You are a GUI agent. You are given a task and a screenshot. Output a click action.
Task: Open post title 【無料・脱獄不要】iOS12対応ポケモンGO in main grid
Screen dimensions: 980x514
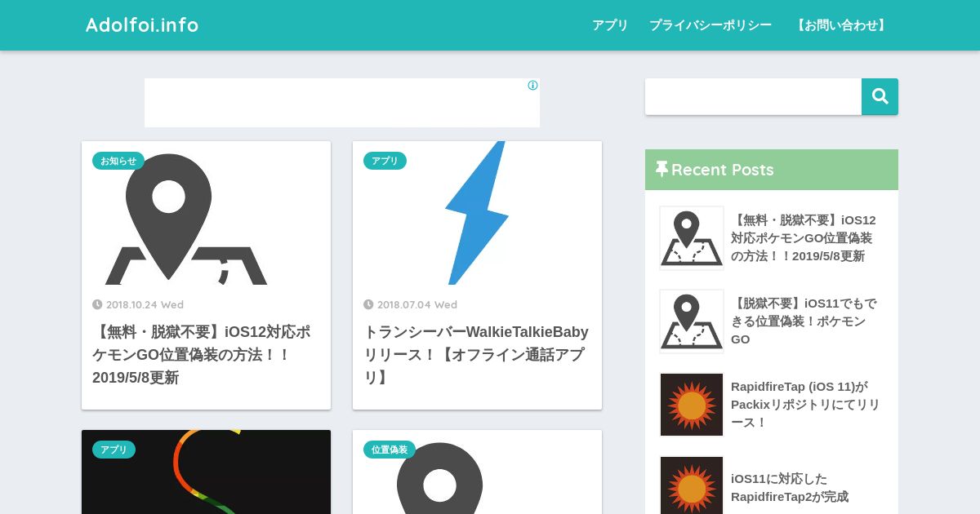202,355
